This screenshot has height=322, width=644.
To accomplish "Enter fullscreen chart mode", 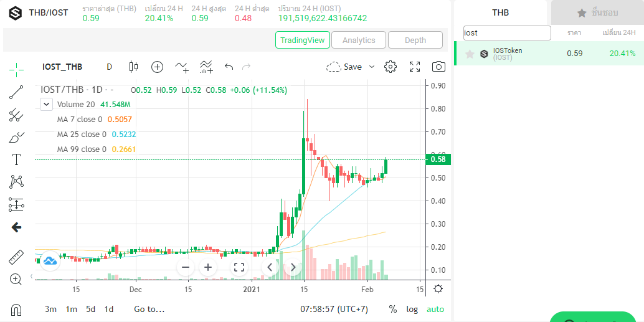I will [x=415, y=67].
